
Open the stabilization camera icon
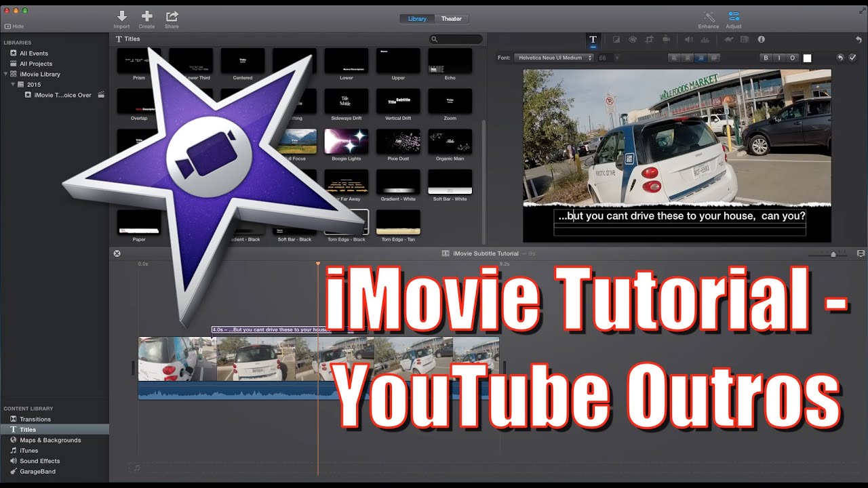[666, 40]
